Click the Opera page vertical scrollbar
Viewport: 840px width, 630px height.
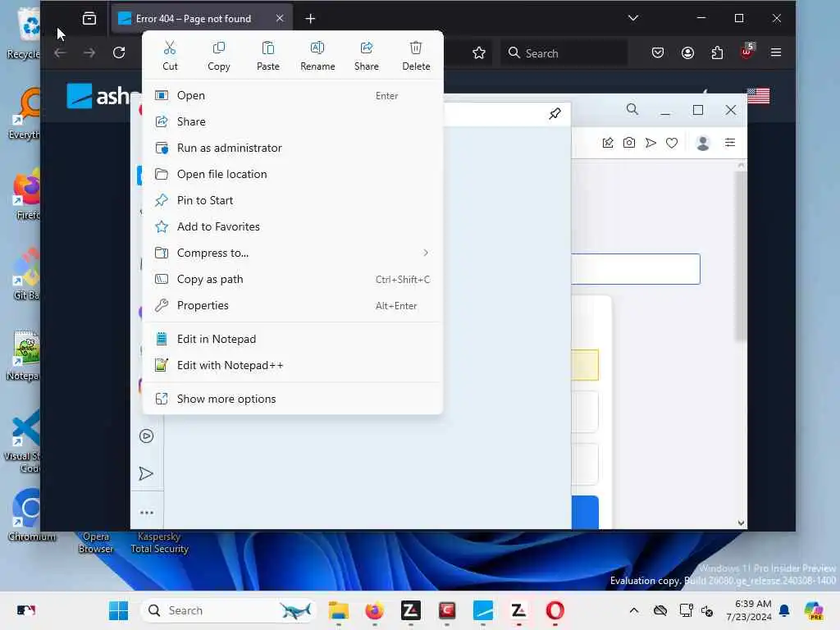click(741, 255)
